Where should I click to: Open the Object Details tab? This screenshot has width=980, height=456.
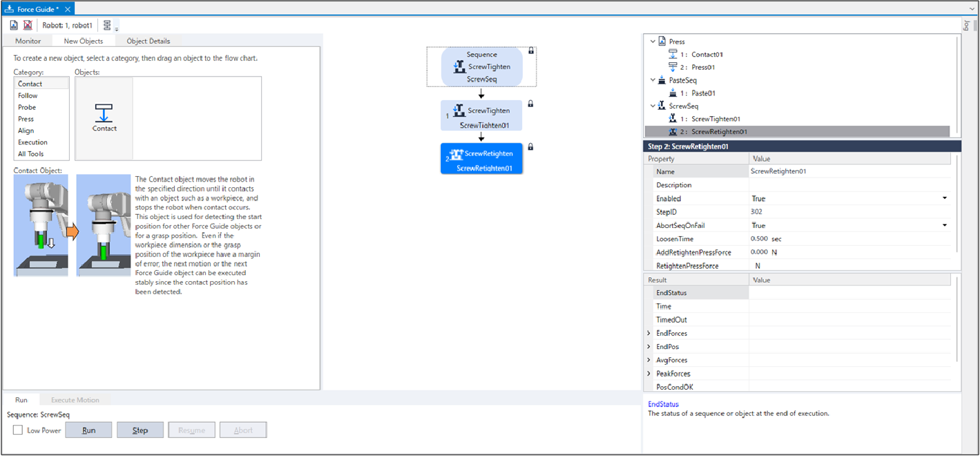pyautogui.click(x=148, y=41)
